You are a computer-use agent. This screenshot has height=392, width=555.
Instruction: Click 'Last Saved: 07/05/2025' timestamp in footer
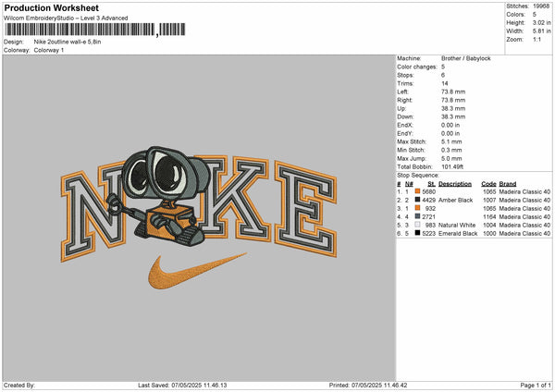[182, 386]
